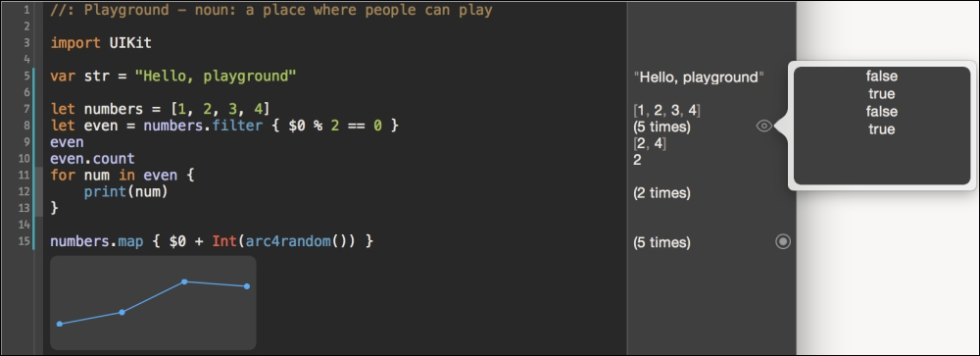Screen dimensions: 980x356
Task: Click line number 15 in the gutter
Action: [24, 241]
